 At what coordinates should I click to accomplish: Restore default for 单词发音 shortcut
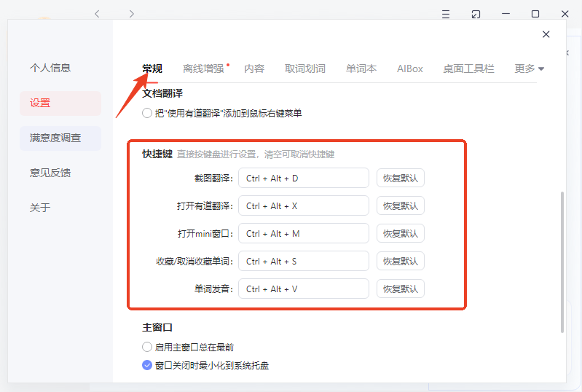point(401,289)
